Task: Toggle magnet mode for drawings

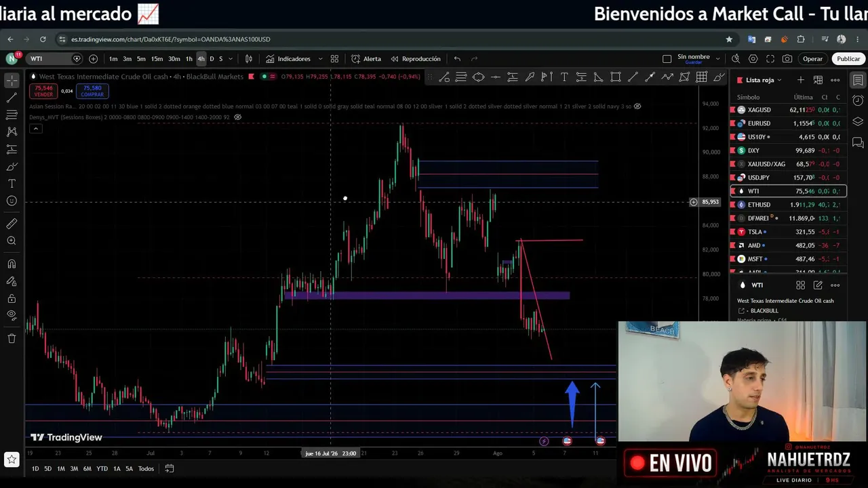Action: [12, 264]
